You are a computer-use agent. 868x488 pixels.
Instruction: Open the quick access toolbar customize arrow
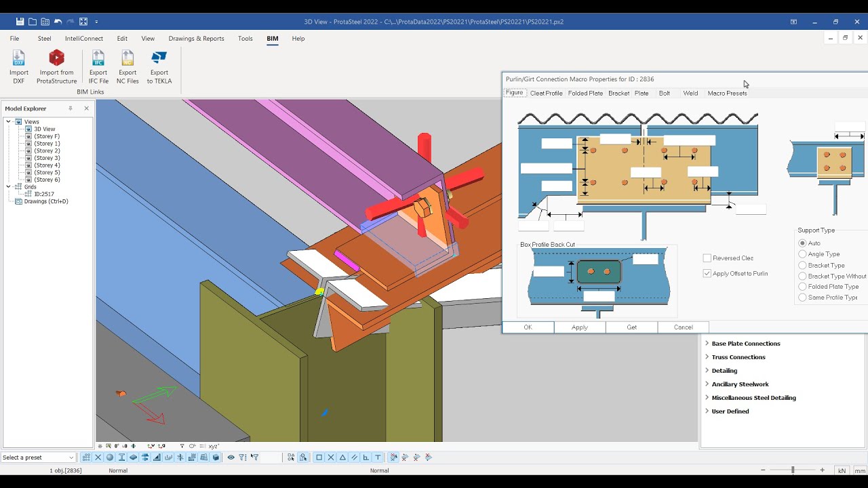click(96, 22)
